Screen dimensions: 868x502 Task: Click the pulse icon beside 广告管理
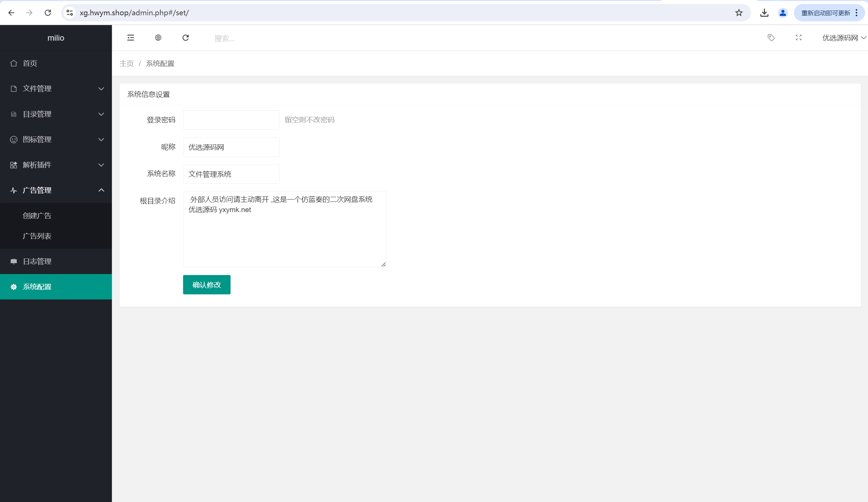tap(14, 190)
